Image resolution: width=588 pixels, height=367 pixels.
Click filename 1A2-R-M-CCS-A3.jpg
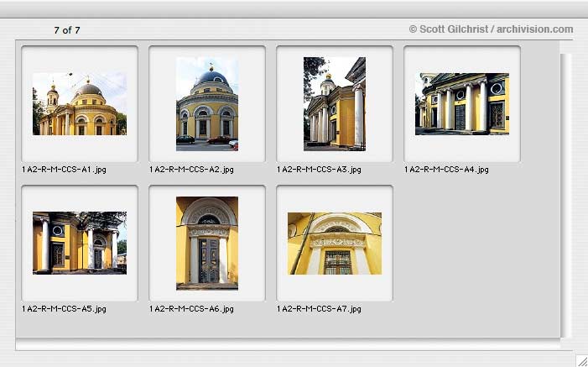[x=319, y=170]
